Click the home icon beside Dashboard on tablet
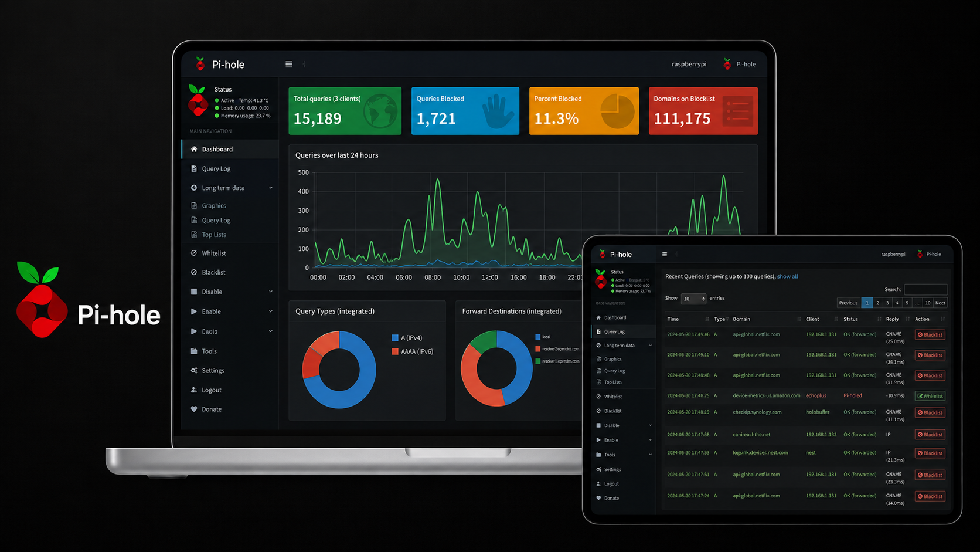This screenshot has height=552, width=980. click(x=598, y=317)
